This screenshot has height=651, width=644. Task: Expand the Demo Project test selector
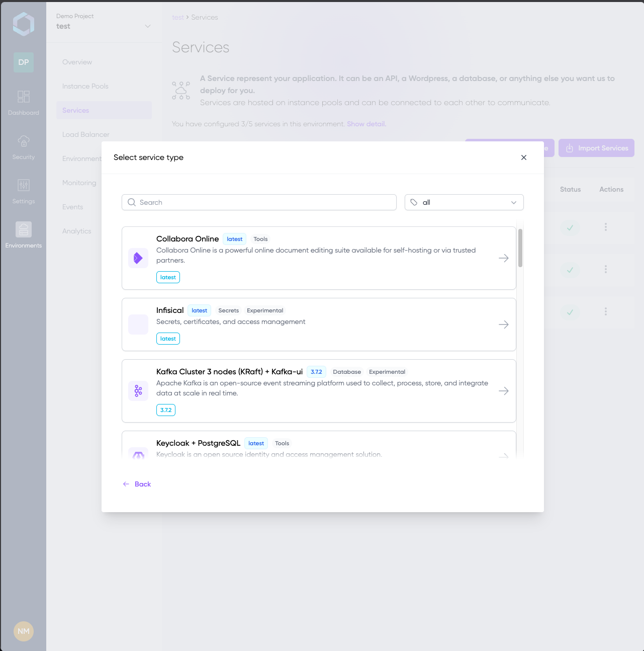pos(104,22)
